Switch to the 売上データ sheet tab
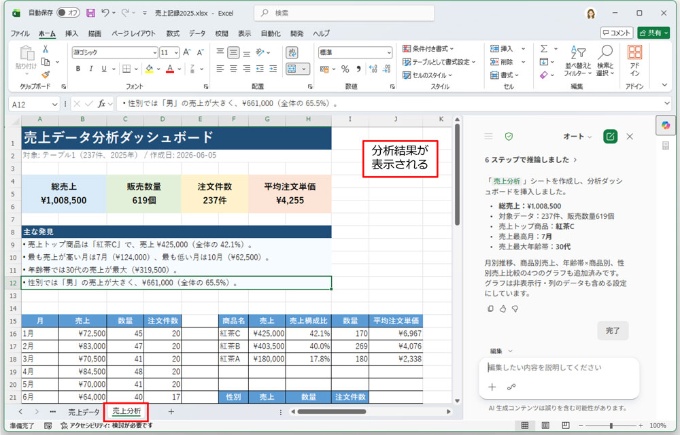 pos(84,412)
